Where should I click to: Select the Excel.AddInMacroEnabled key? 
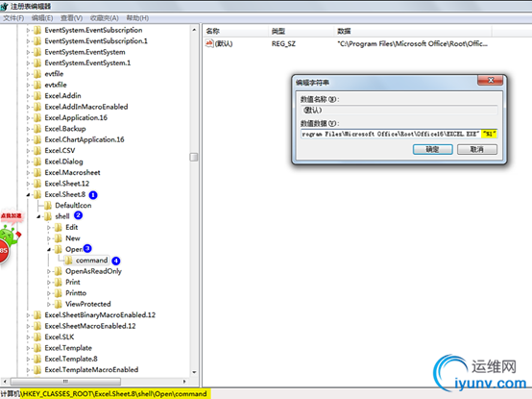tap(86, 107)
